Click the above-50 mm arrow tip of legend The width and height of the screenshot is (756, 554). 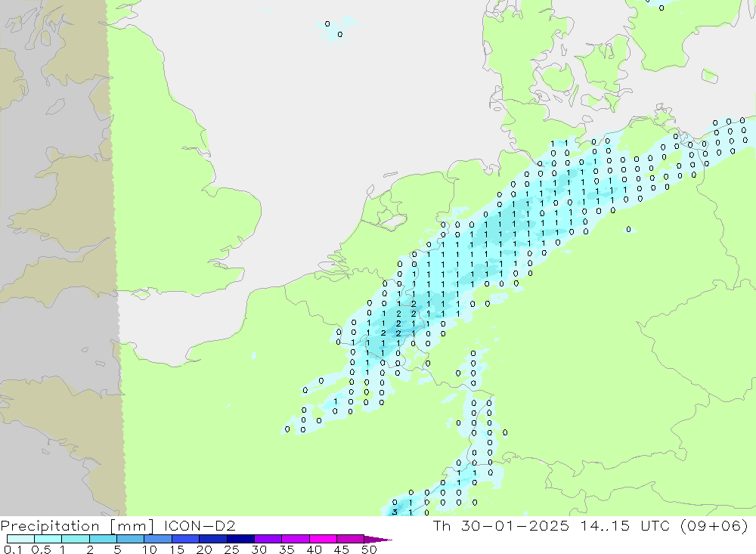(x=378, y=539)
